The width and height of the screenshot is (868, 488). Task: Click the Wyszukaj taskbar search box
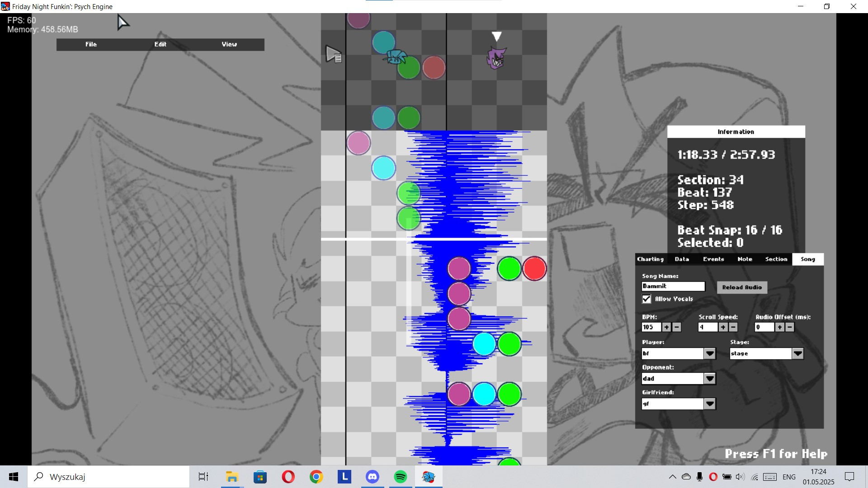pyautogui.click(x=108, y=477)
